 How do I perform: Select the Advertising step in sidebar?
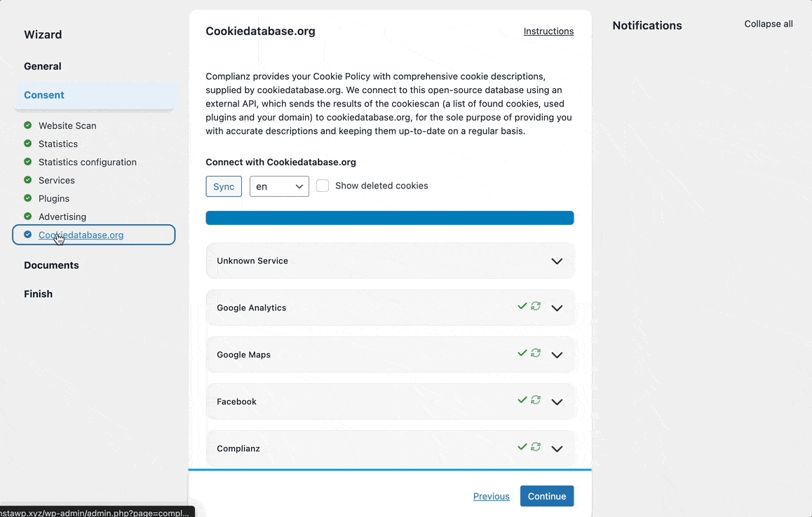[x=62, y=216]
